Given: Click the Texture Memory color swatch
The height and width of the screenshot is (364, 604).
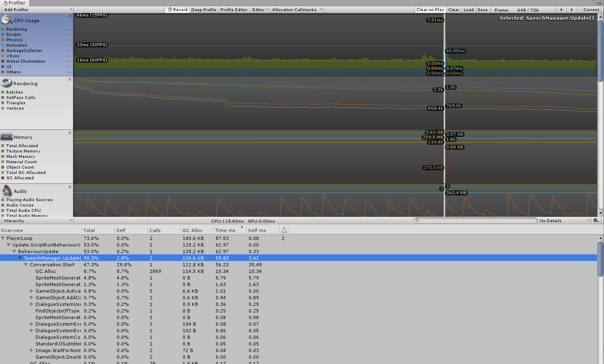Looking at the screenshot, I should click(3, 151).
